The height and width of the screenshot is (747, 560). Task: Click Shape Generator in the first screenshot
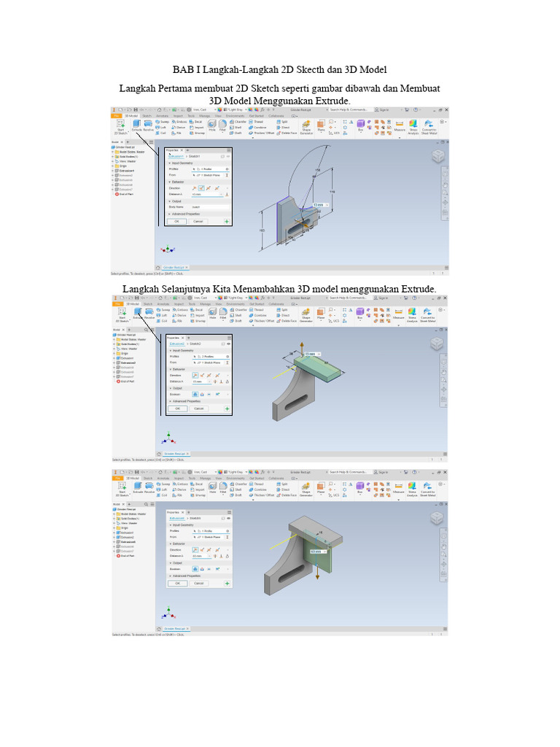[306, 127]
